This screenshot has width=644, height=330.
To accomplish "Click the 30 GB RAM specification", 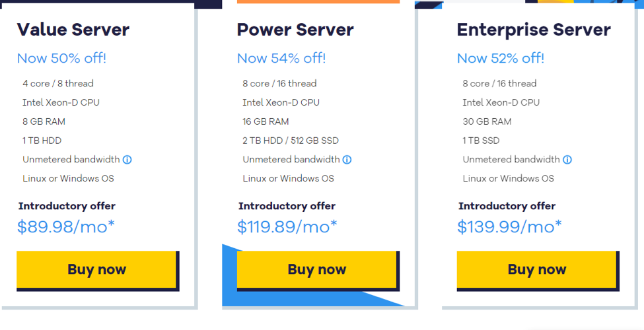I will pos(487,121).
